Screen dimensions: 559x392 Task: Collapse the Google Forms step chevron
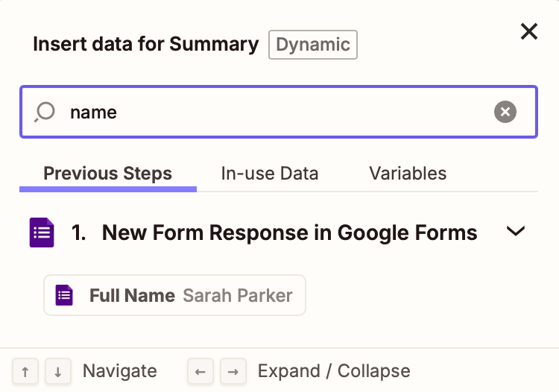(516, 231)
